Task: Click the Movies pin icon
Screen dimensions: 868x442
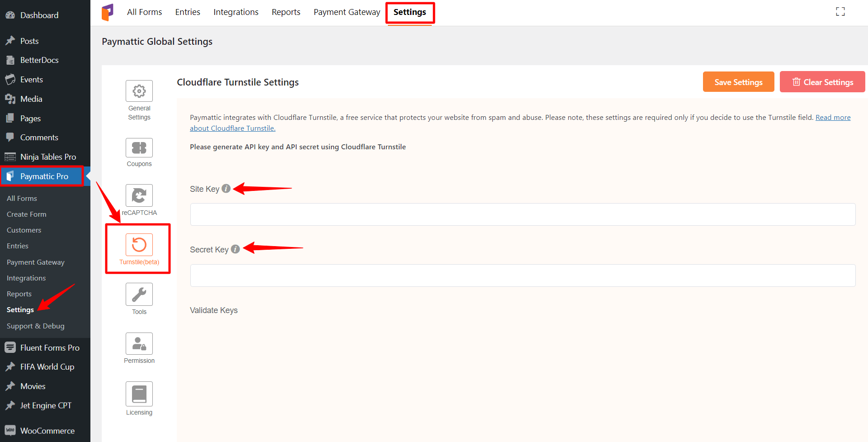Action: pyautogui.click(x=10, y=386)
